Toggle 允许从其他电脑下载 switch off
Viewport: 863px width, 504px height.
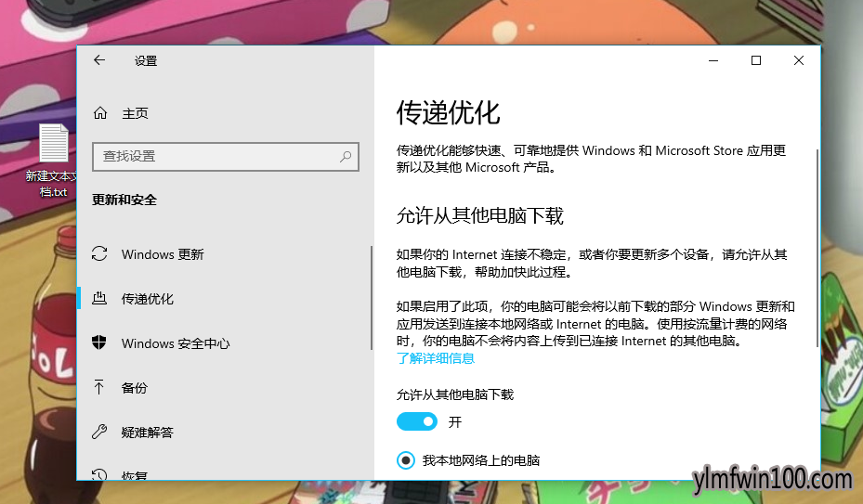click(x=417, y=422)
